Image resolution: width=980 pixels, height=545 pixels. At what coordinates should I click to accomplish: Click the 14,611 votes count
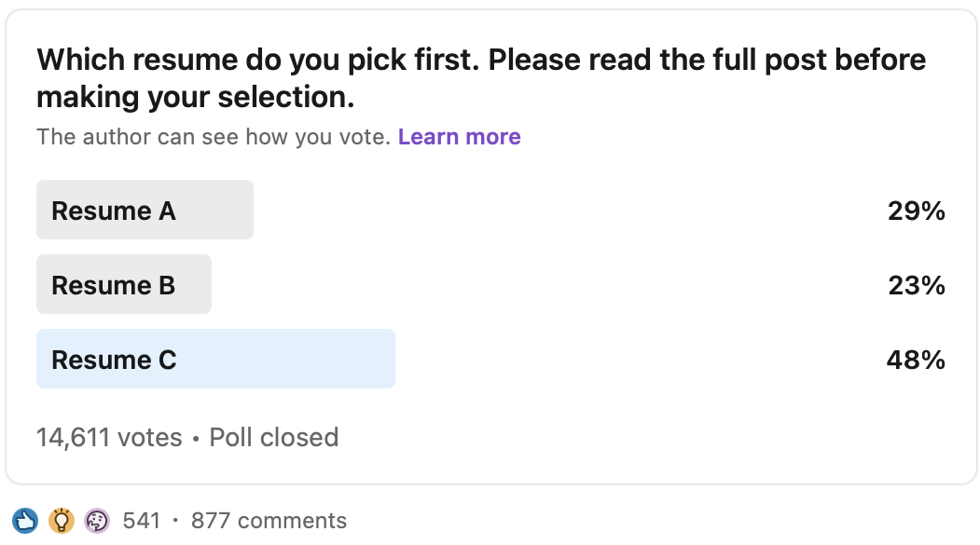[109, 438]
